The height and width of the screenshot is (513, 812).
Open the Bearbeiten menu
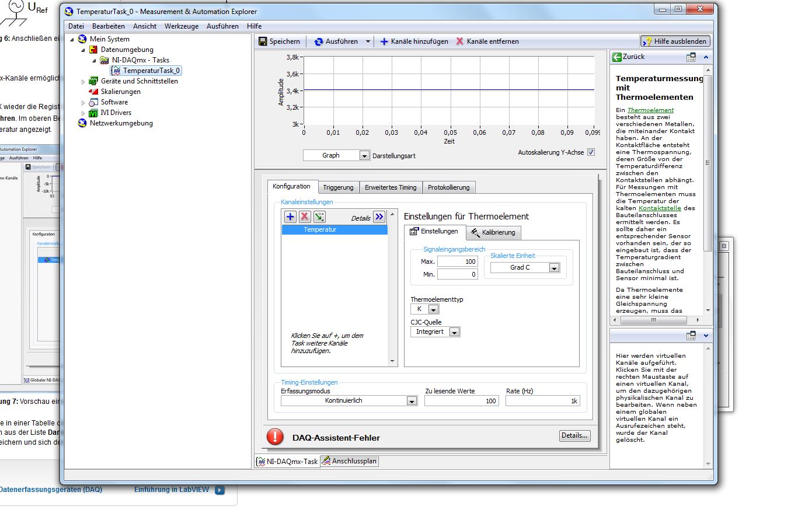(109, 26)
